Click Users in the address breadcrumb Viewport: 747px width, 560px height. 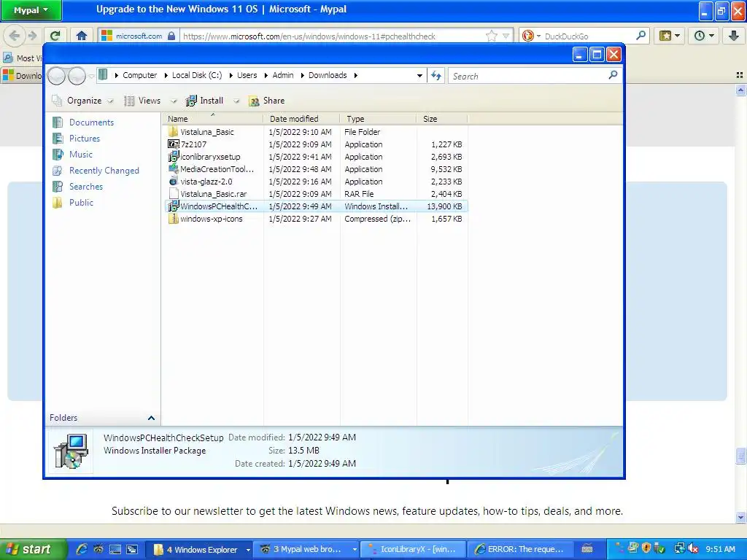pos(247,75)
